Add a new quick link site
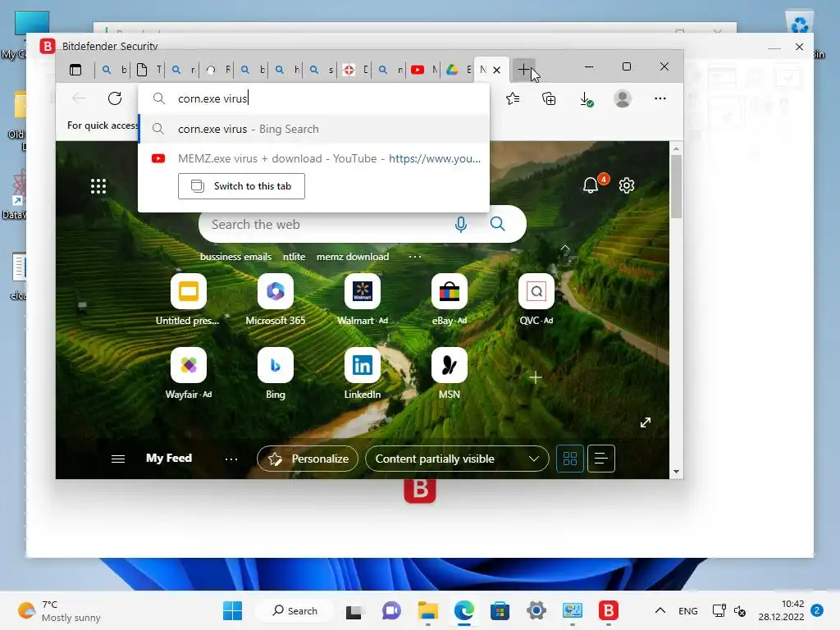This screenshot has height=630, width=840. (x=535, y=377)
